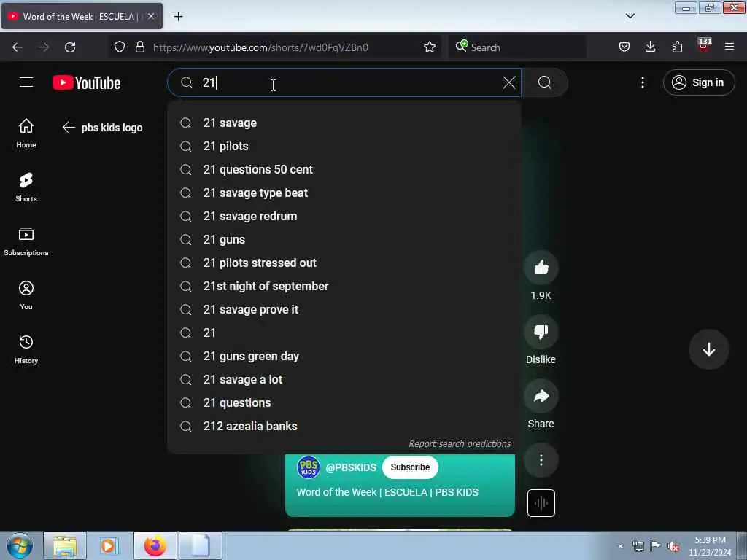
Task: Dislike the short with thumbs down
Action: [541, 332]
